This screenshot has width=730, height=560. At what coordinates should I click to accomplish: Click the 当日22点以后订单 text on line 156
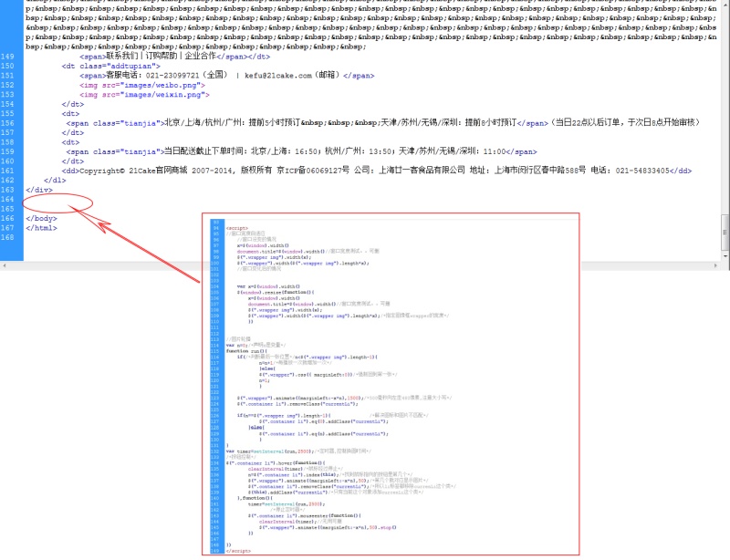click(x=588, y=123)
